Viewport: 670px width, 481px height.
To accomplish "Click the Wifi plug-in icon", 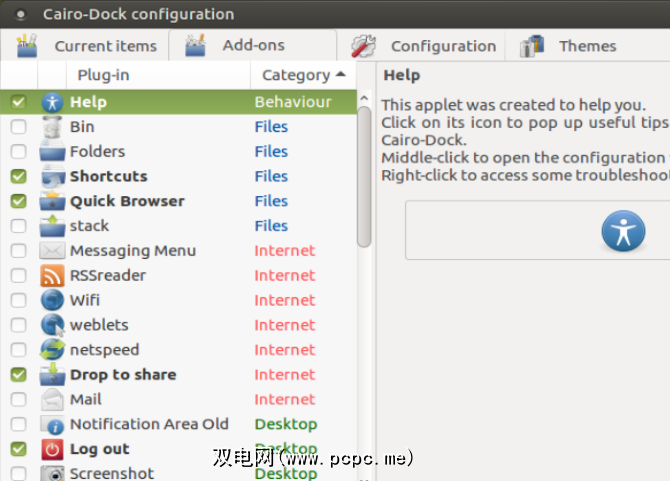I will [x=52, y=300].
